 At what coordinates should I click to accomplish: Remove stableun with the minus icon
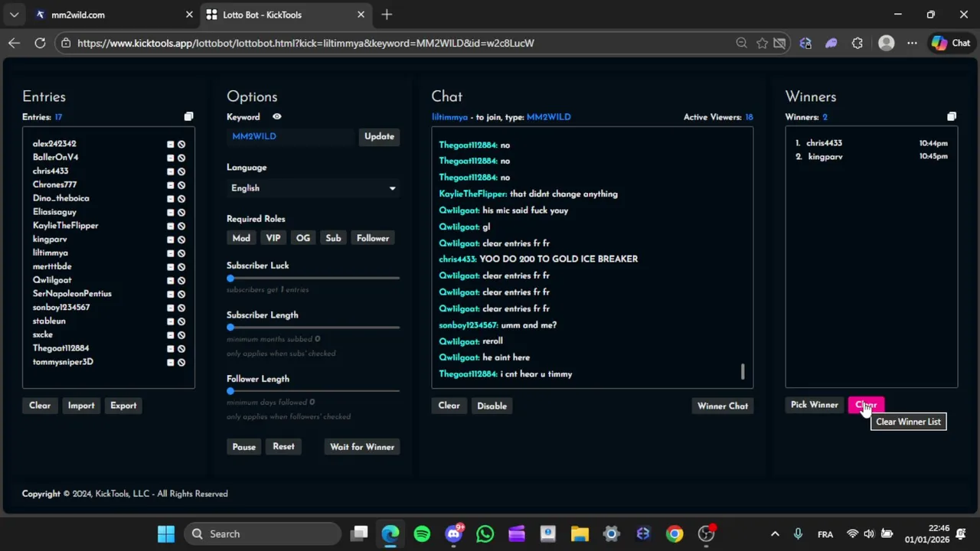point(171,321)
